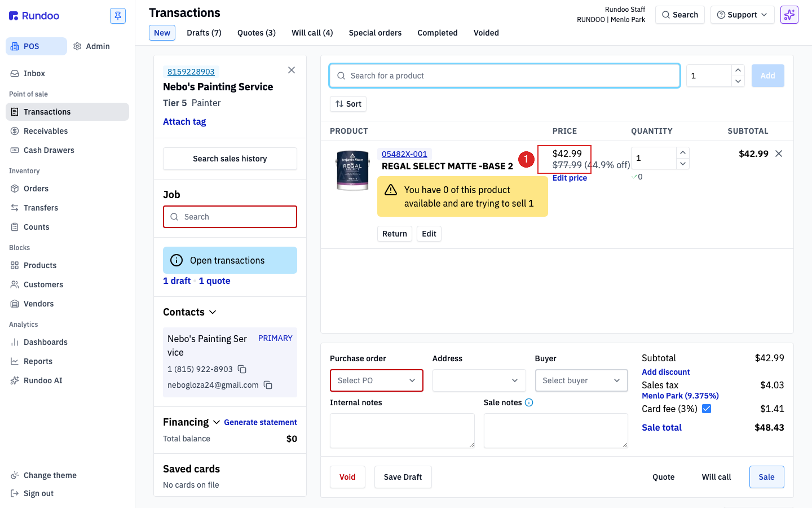Click Search sales history button
Screen dimensions: 812x508
click(x=230, y=159)
